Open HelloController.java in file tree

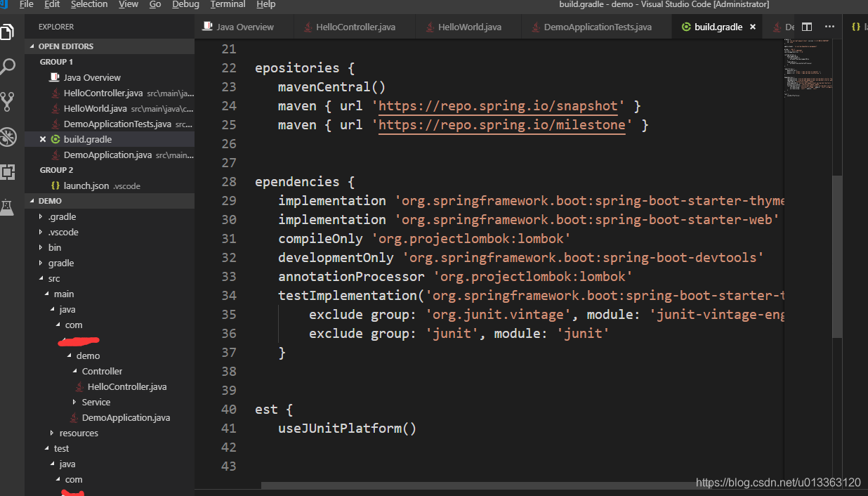pyautogui.click(x=127, y=386)
